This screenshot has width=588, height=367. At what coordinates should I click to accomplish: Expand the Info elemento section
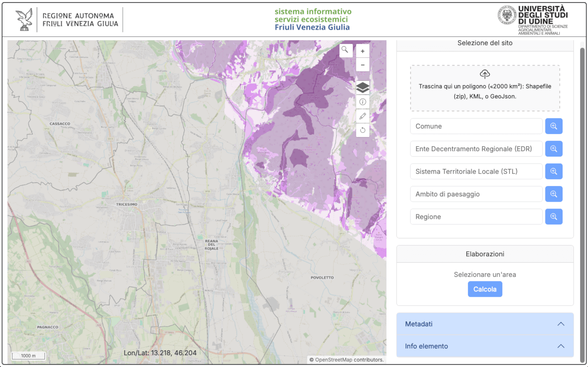click(485, 346)
